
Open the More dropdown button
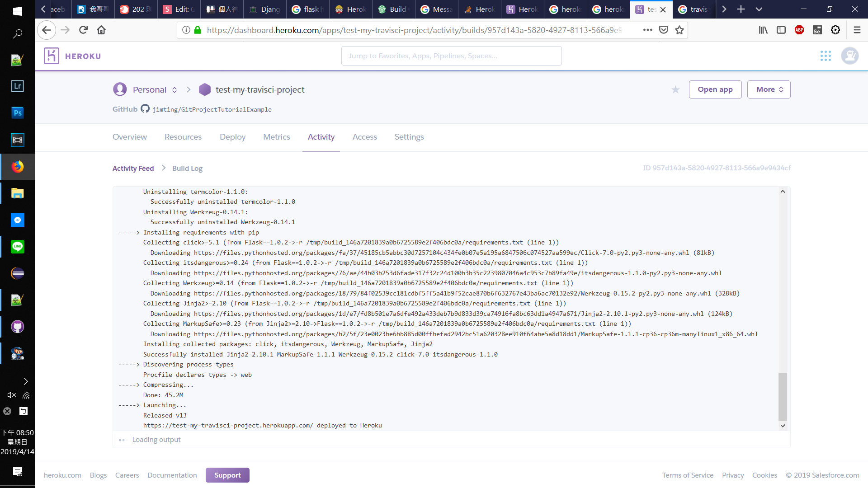point(769,89)
